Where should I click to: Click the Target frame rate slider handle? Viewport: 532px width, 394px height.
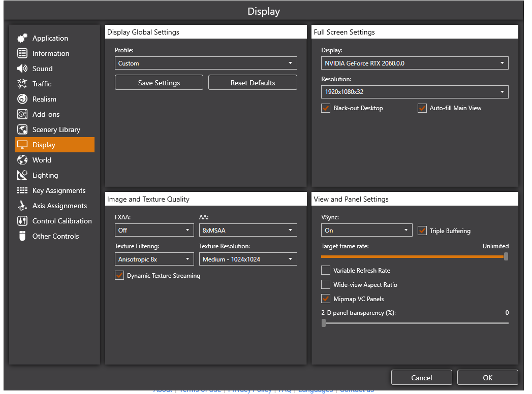[x=506, y=257]
